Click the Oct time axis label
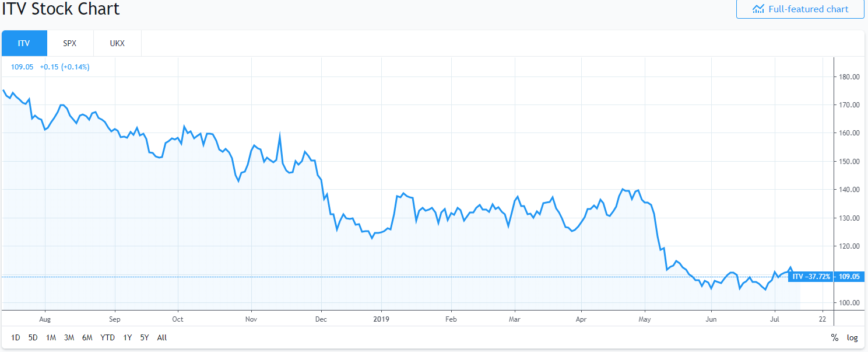The height and width of the screenshot is (352, 868). tap(178, 319)
